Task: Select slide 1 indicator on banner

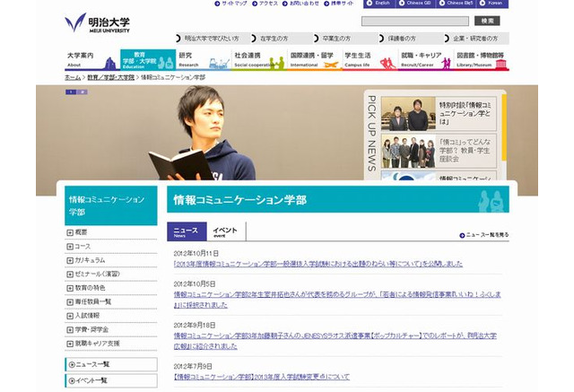Action: pos(71,91)
